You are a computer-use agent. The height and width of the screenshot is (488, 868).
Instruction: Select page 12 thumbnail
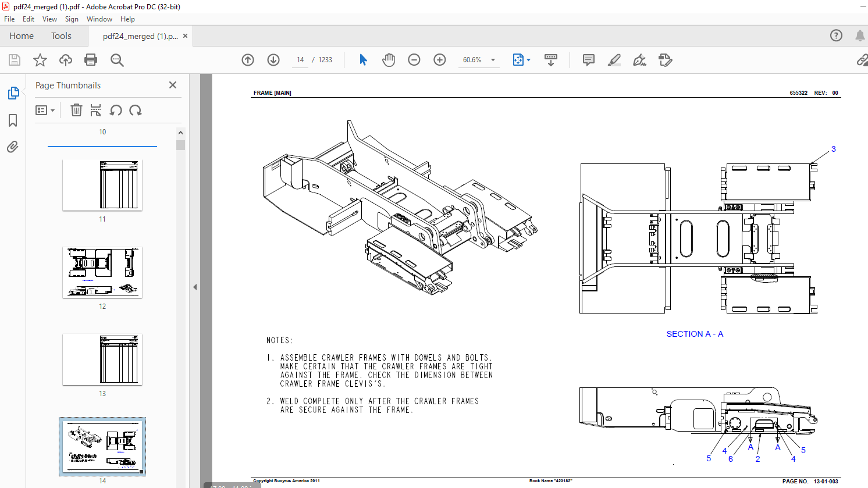[x=102, y=272]
